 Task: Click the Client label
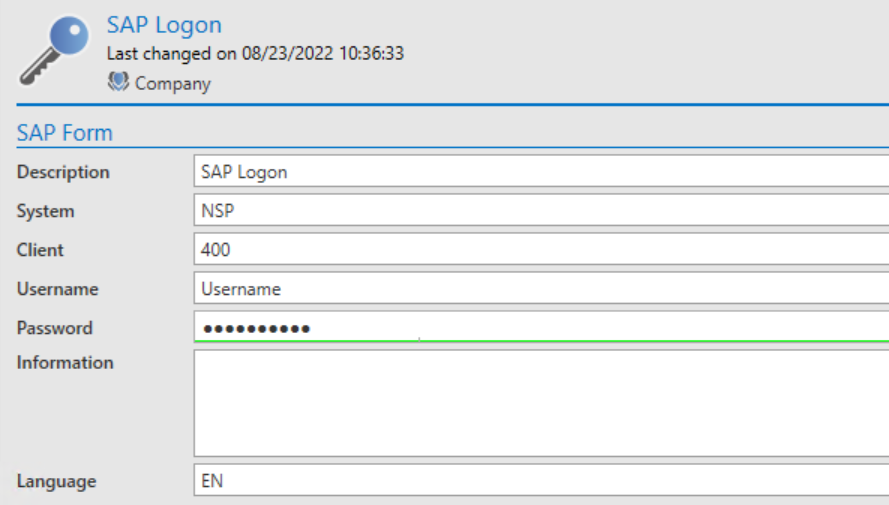click(x=40, y=250)
